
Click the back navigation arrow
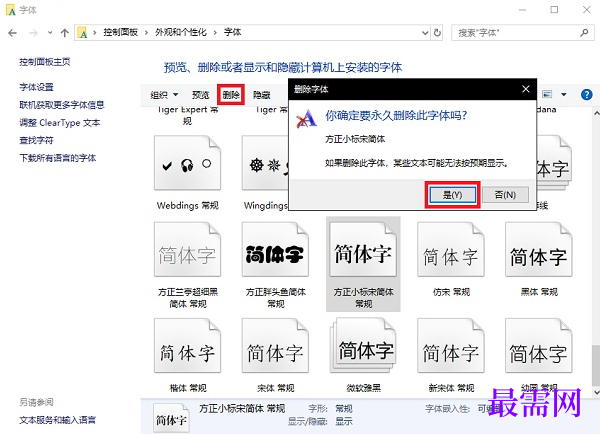point(12,33)
